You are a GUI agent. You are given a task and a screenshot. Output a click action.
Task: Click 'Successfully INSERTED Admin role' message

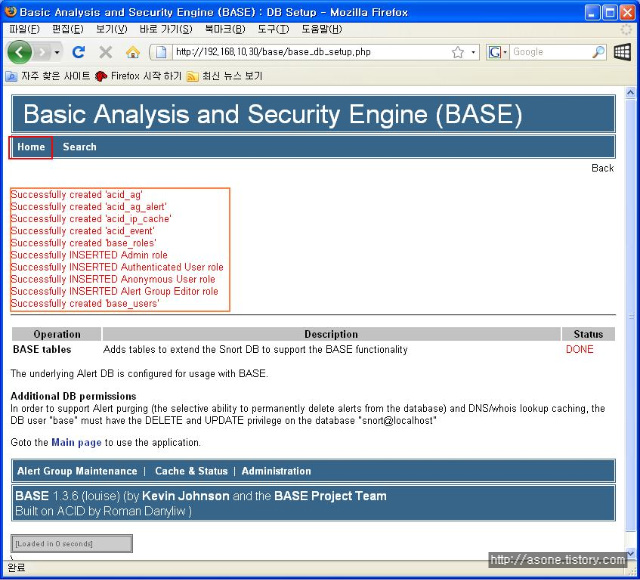89,255
